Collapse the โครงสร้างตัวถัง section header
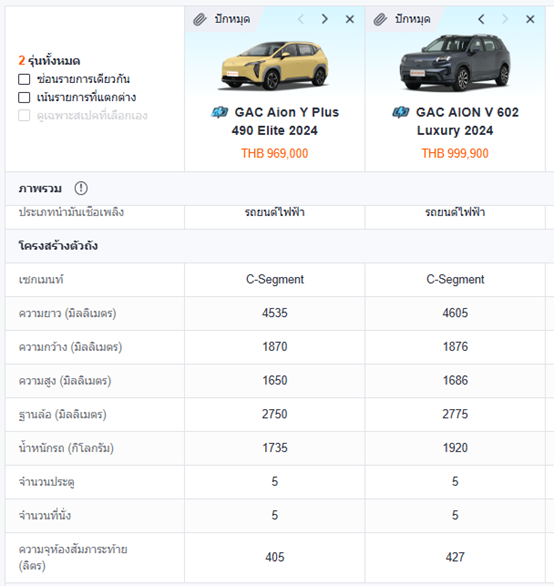 pos(280,246)
